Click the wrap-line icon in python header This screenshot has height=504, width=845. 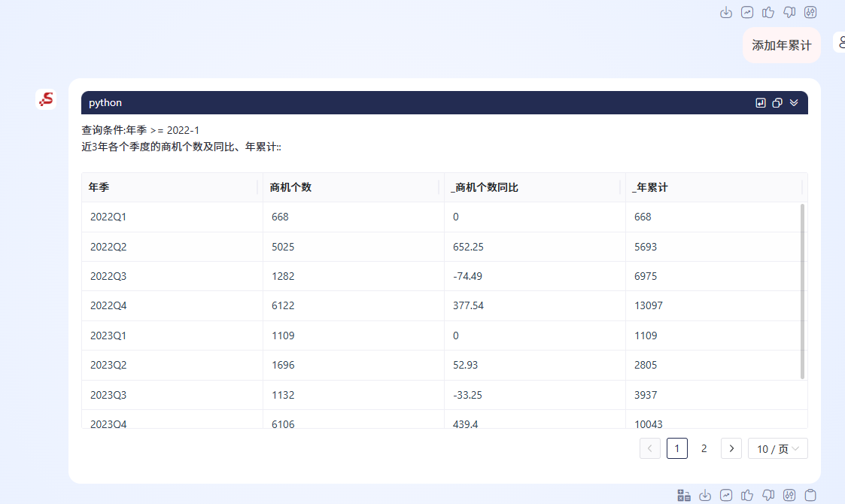coord(761,102)
